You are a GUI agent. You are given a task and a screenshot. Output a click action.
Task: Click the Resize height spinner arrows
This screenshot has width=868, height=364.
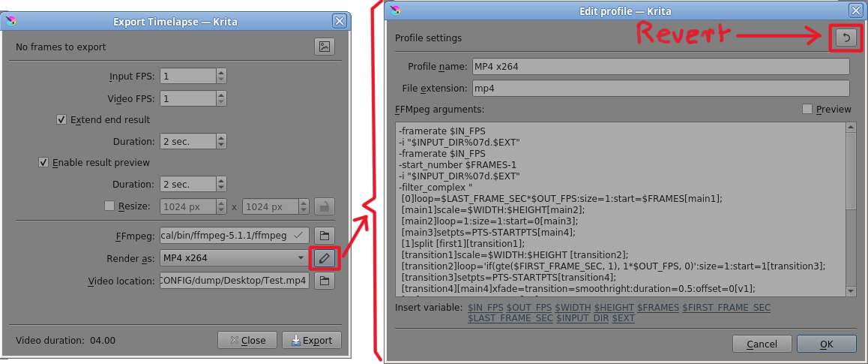pyautogui.click(x=304, y=206)
